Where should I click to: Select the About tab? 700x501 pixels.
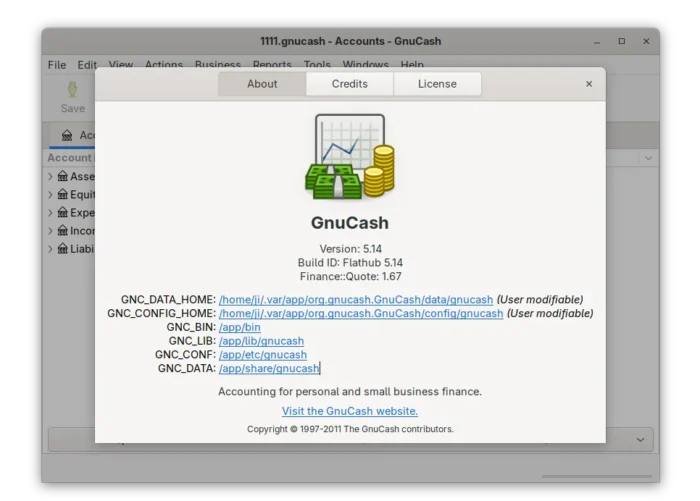pyautogui.click(x=262, y=84)
